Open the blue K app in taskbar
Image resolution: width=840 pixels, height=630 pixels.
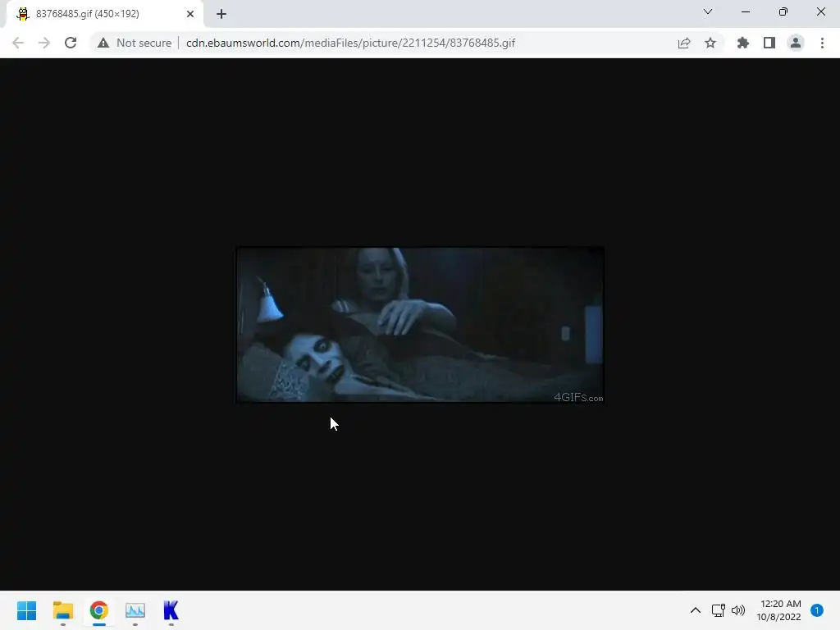pyautogui.click(x=171, y=610)
